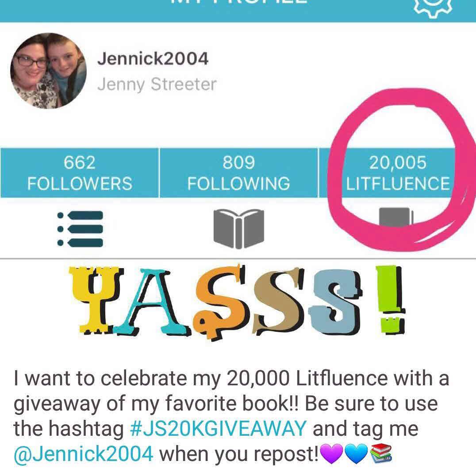Open the 809 Following list
The width and height of the screenshot is (476, 476).
click(238, 173)
